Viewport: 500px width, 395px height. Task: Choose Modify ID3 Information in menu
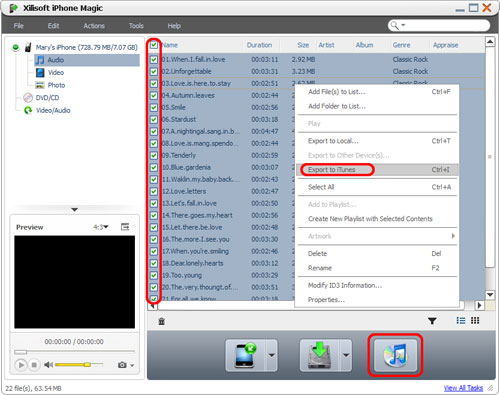click(377, 285)
